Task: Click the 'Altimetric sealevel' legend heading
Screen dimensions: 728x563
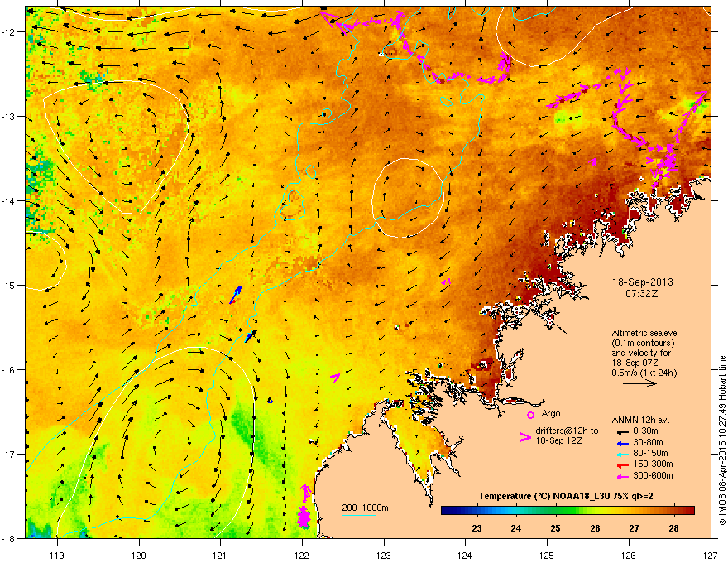Action: 645,333
